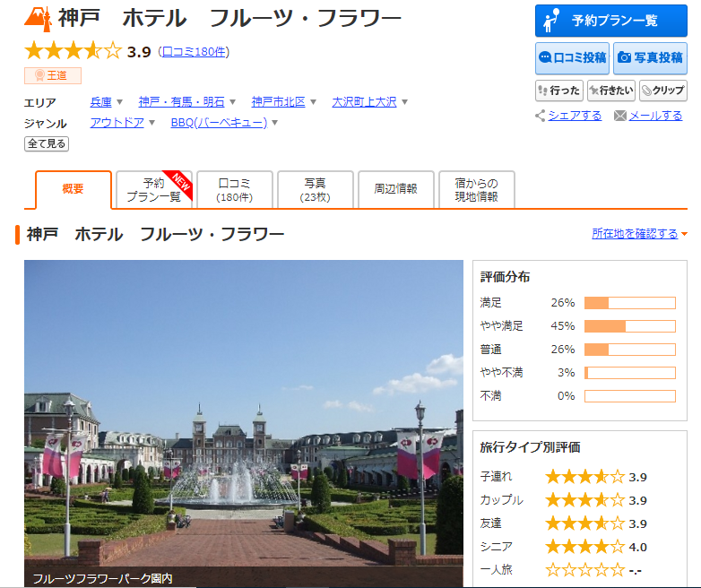
Task: Open the アウトドア genre dropdown arrow
Action: coord(152,123)
